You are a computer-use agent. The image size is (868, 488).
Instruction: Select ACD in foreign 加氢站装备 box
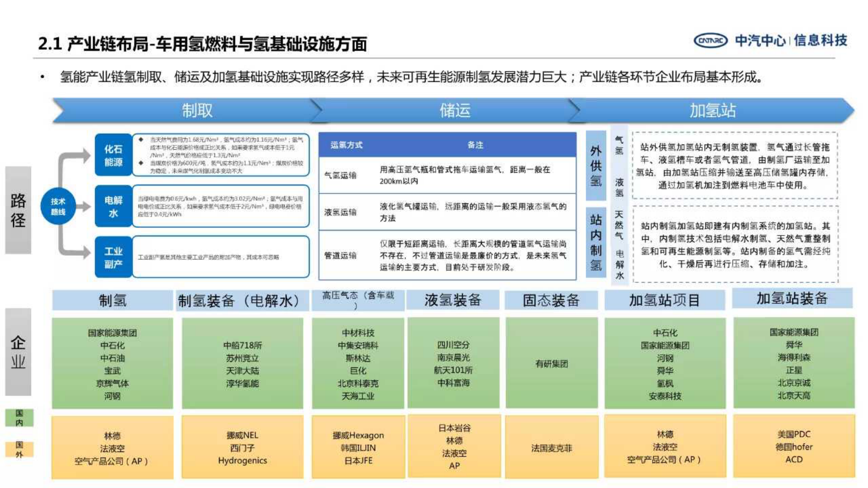click(794, 460)
